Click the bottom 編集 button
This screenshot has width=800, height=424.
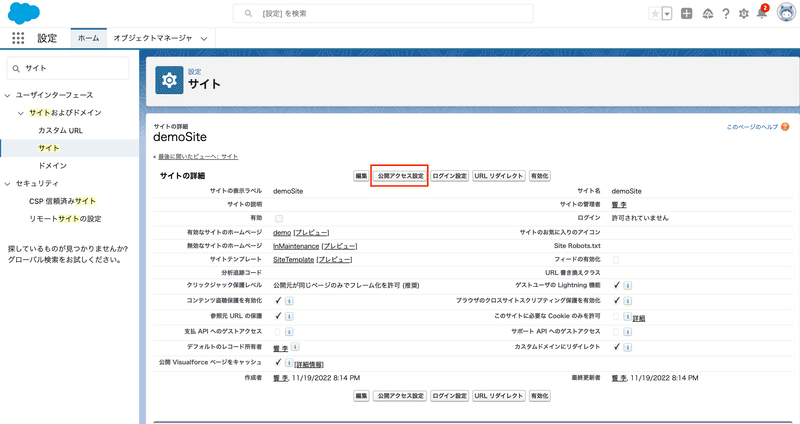tap(361, 396)
